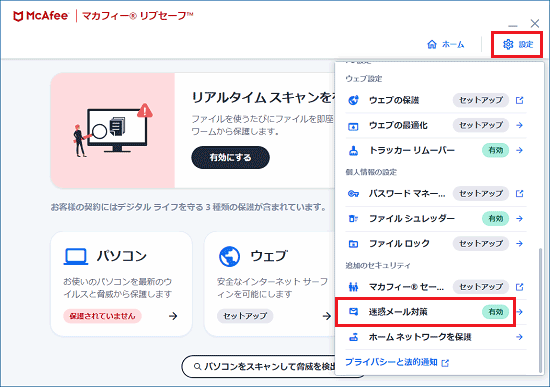
Task: Click the arrow next to 迷惑メール対策
Action: pyautogui.click(x=519, y=312)
